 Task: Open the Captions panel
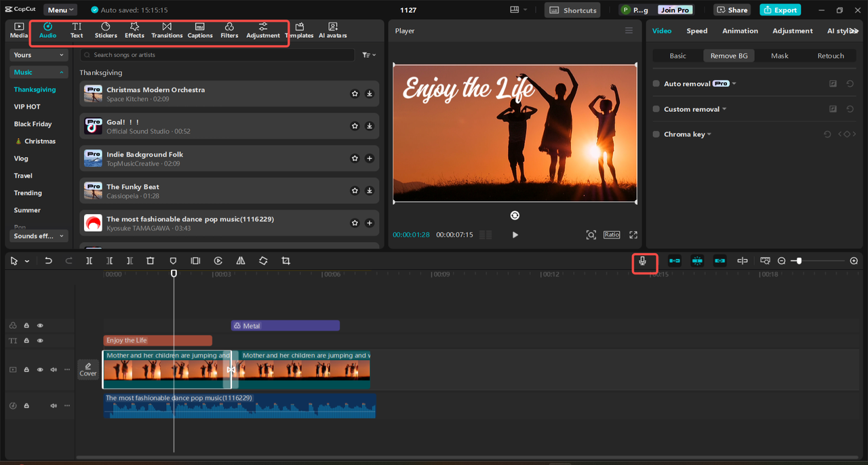[200, 31]
